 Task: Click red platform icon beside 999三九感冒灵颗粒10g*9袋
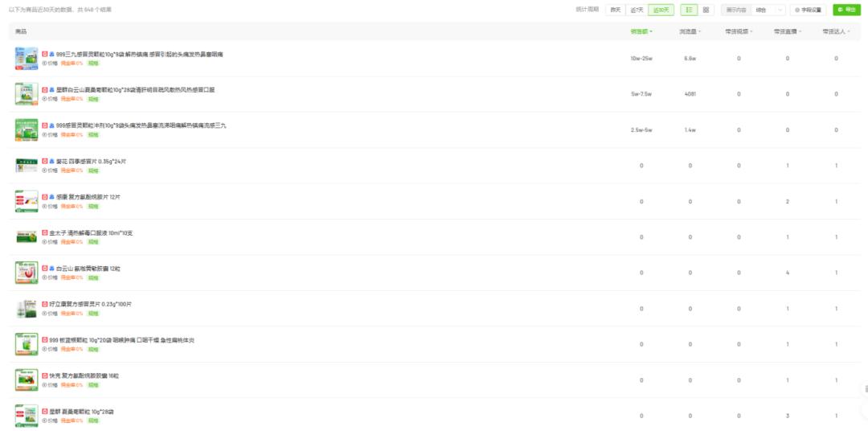45,55
